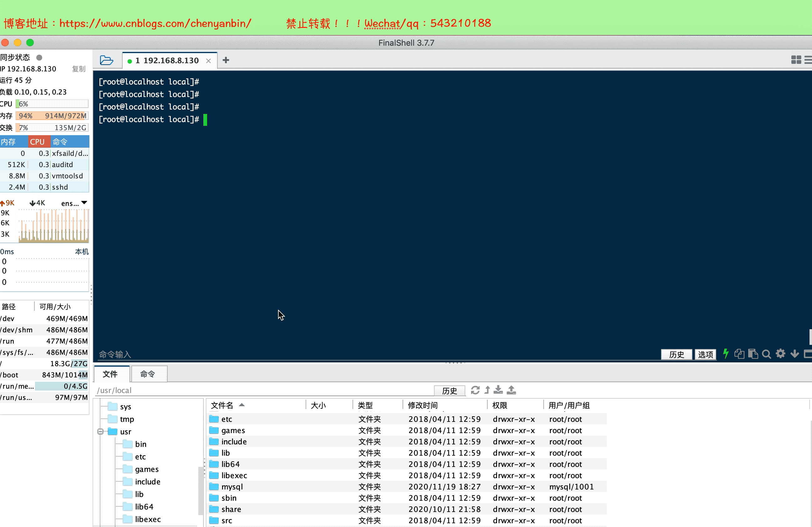Open file path 历史 history button
Image resolution: width=812 pixels, height=527 pixels.
coord(449,391)
